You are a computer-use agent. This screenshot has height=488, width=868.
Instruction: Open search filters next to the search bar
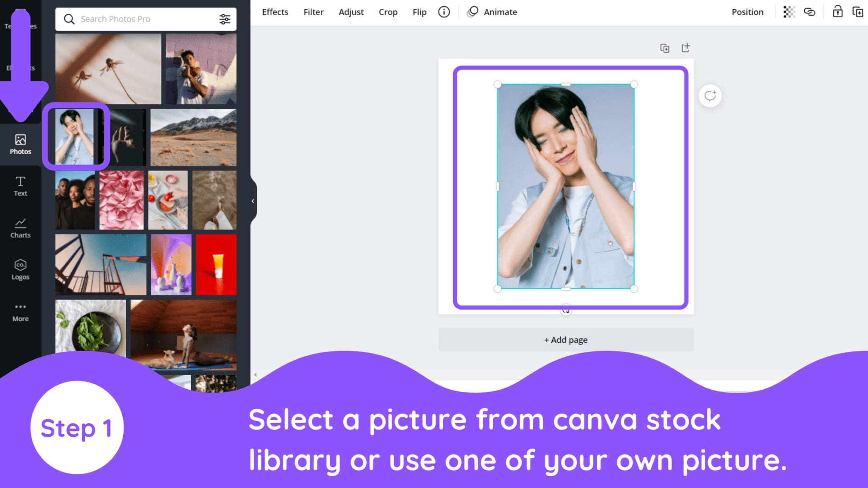[225, 19]
